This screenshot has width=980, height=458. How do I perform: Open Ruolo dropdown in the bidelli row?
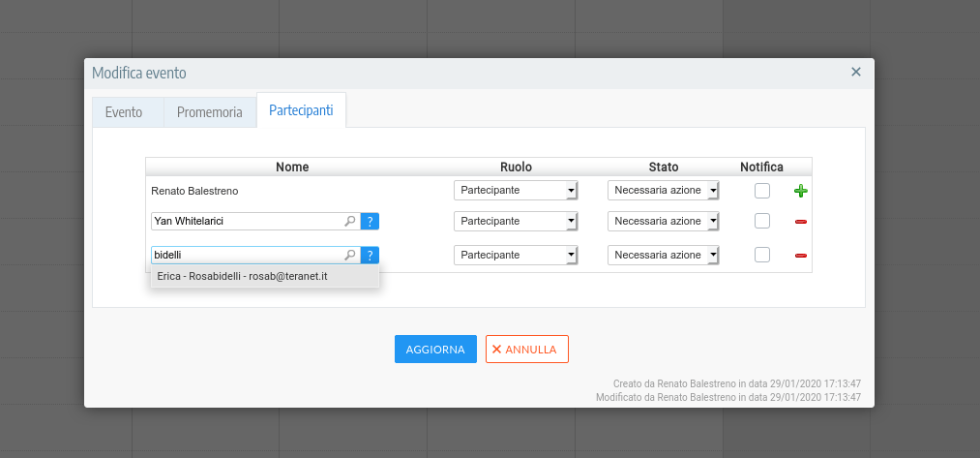tap(516, 255)
